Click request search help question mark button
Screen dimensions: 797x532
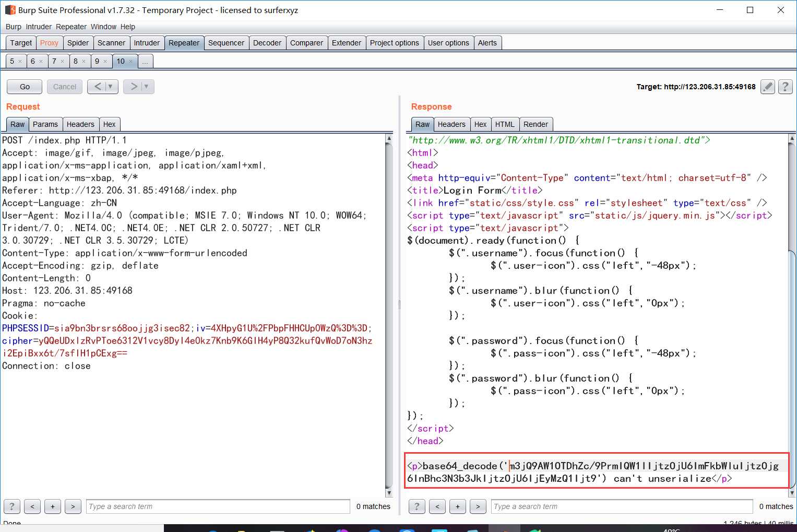[x=12, y=506]
